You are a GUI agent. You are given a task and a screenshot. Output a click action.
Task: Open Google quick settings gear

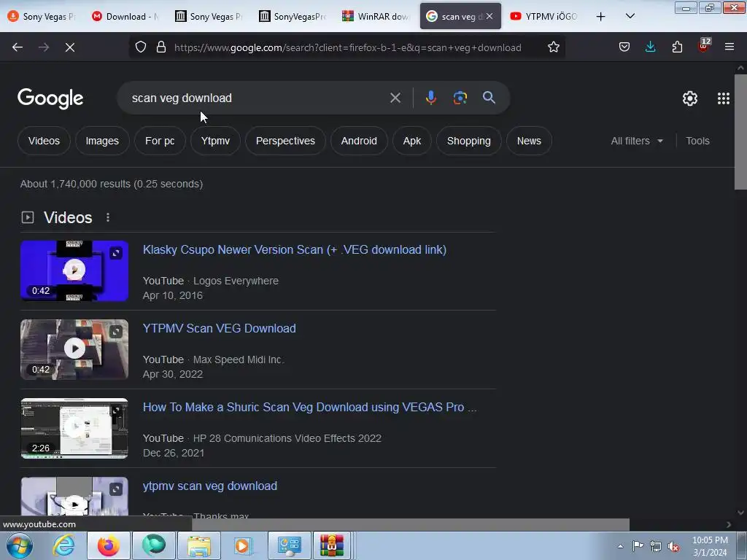click(x=690, y=98)
